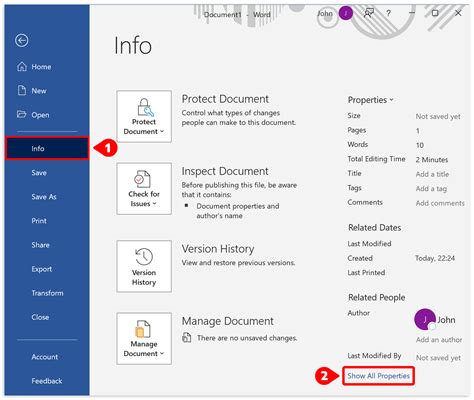Click the '2 Minutes' editing time value
The width and height of the screenshot is (474, 400).
tap(432, 160)
